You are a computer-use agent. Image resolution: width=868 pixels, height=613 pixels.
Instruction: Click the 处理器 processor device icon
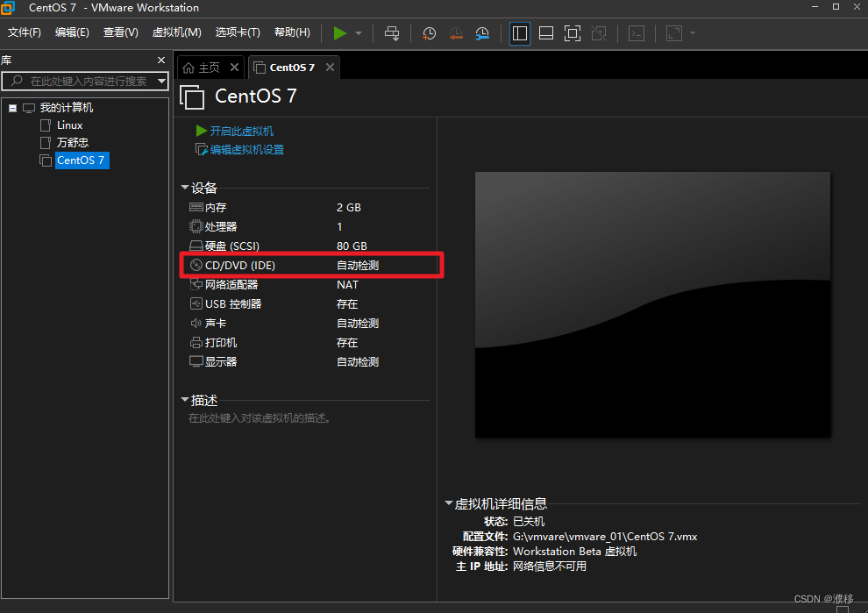196,226
